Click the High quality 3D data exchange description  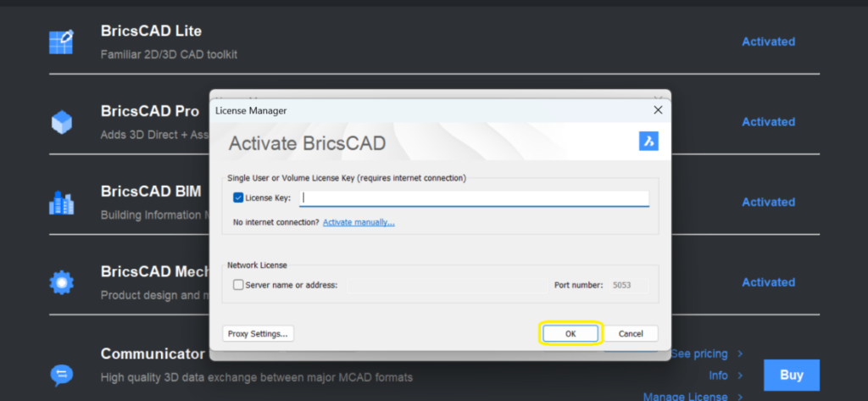[256, 378]
